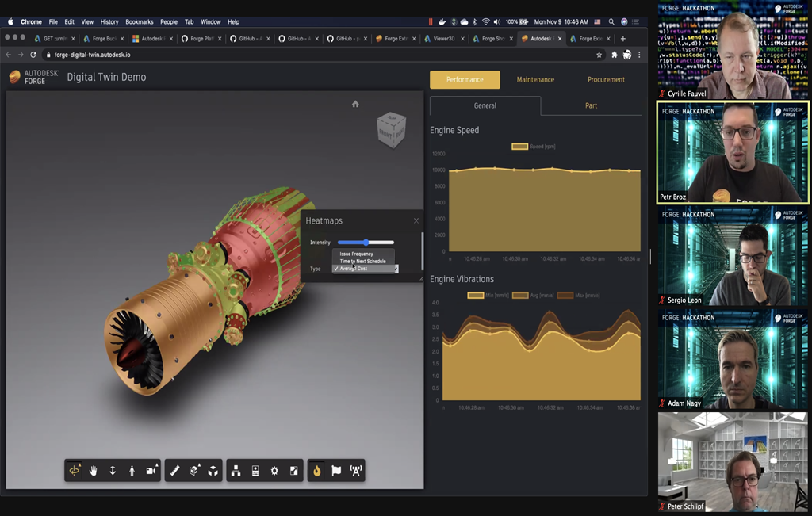Toggle the Heatmaps flame button

coord(316,471)
